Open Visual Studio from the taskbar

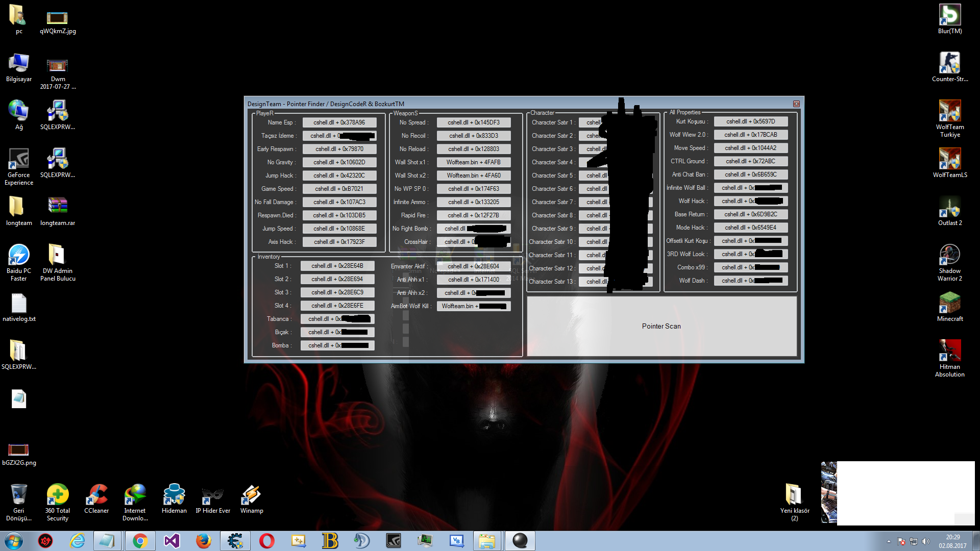click(x=172, y=541)
